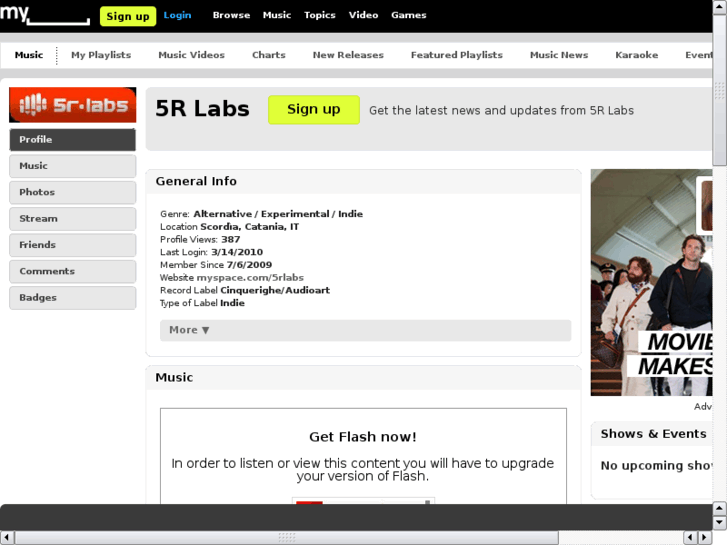Click the large Sign up button beside 5R Labs
The image size is (727, 545).
click(314, 110)
